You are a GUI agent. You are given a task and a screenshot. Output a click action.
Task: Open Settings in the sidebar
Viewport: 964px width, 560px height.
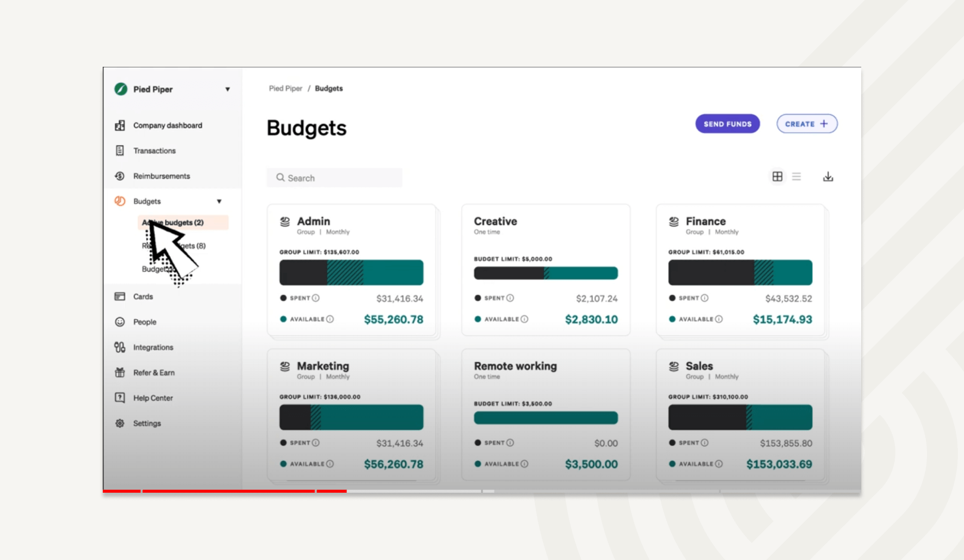147,423
